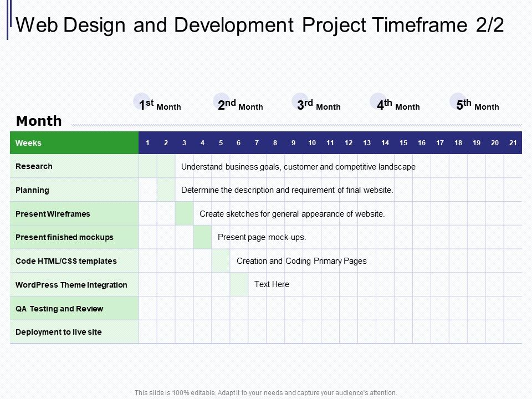Expand the Month section heading

tap(39, 121)
